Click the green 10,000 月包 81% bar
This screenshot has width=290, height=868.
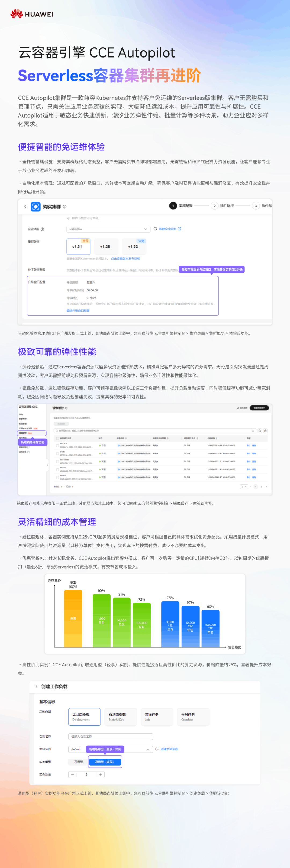pyautogui.click(x=122, y=623)
